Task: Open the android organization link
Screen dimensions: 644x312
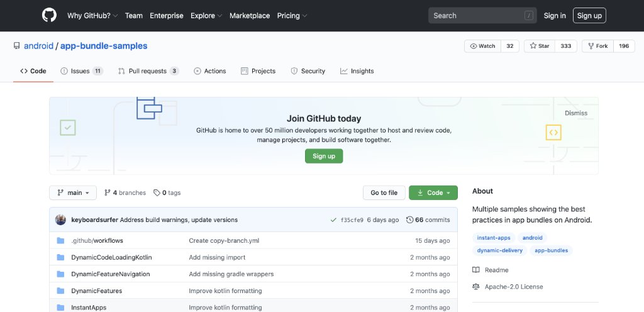Action: pyautogui.click(x=38, y=46)
